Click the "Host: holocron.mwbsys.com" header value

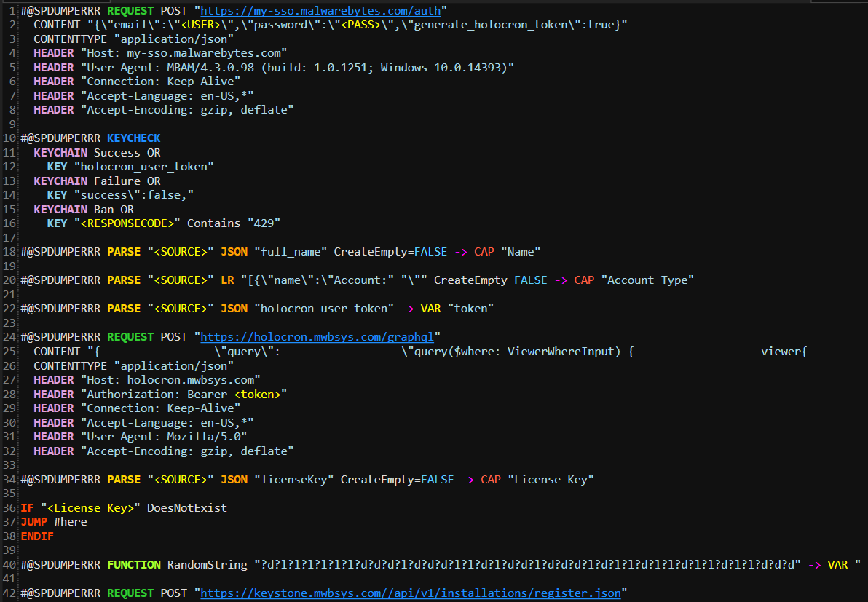click(x=170, y=380)
